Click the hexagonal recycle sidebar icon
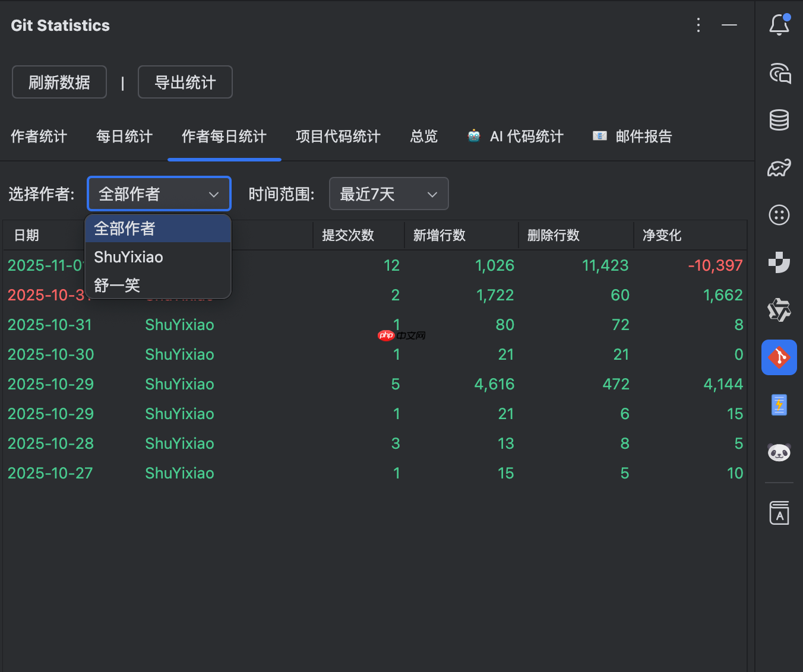Image resolution: width=803 pixels, height=672 pixels. coord(779,310)
